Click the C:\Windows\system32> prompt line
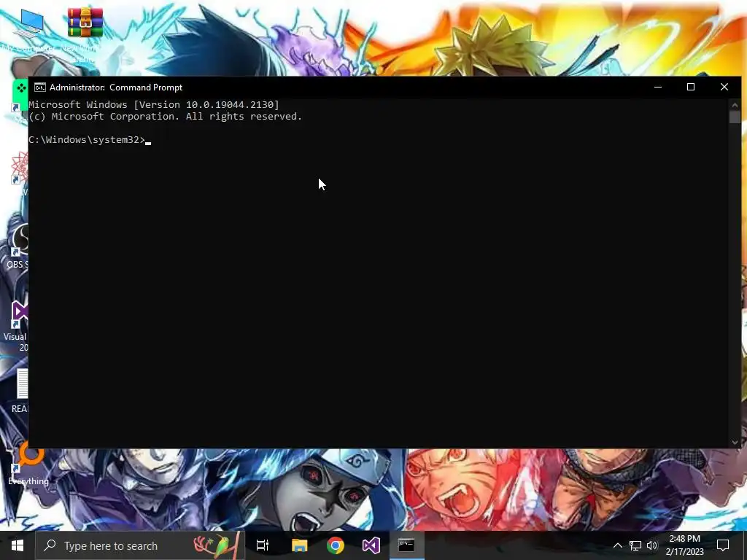747x560 pixels. 87,140
